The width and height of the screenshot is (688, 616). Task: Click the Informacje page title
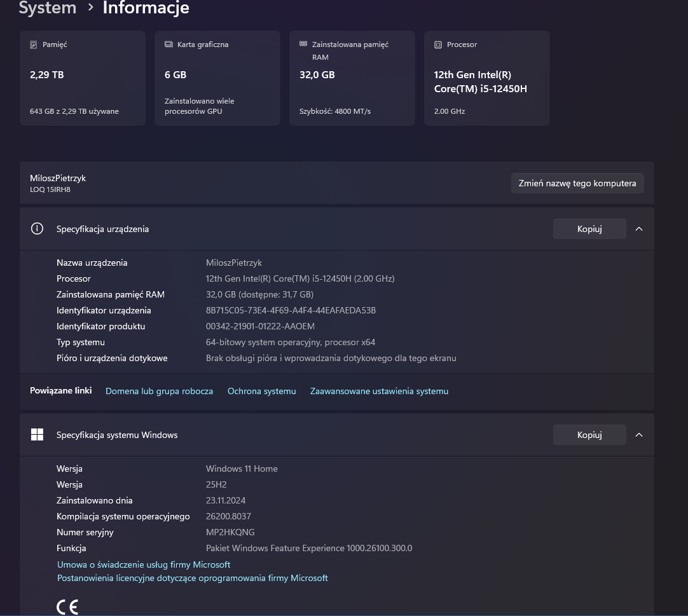[146, 8]
